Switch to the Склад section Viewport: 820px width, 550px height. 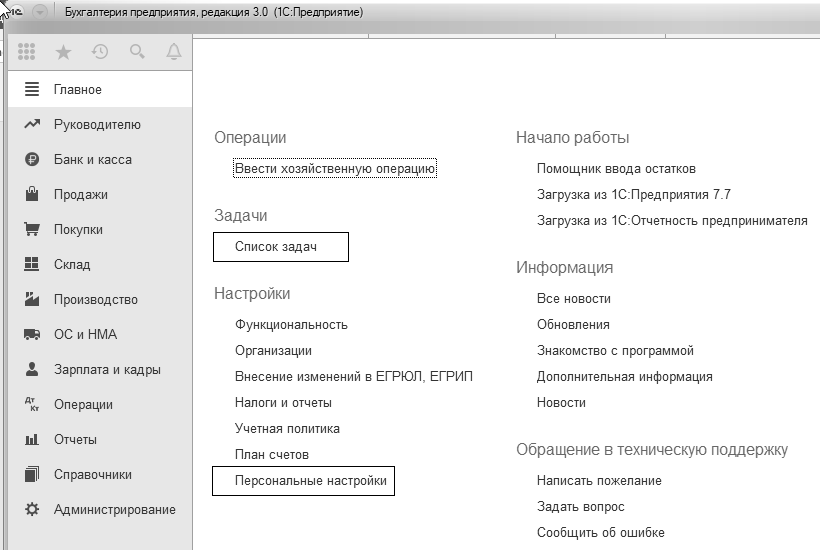(100, 265)
